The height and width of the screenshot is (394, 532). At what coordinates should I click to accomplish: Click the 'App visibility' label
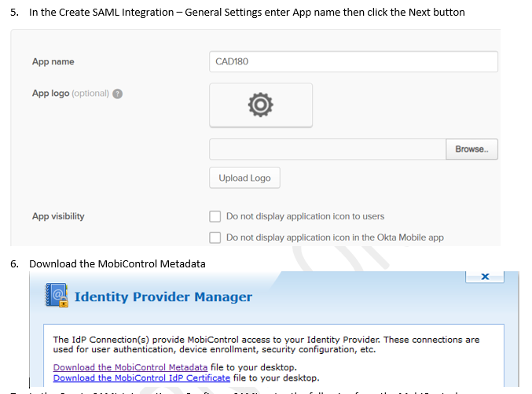tap(58, 216)
